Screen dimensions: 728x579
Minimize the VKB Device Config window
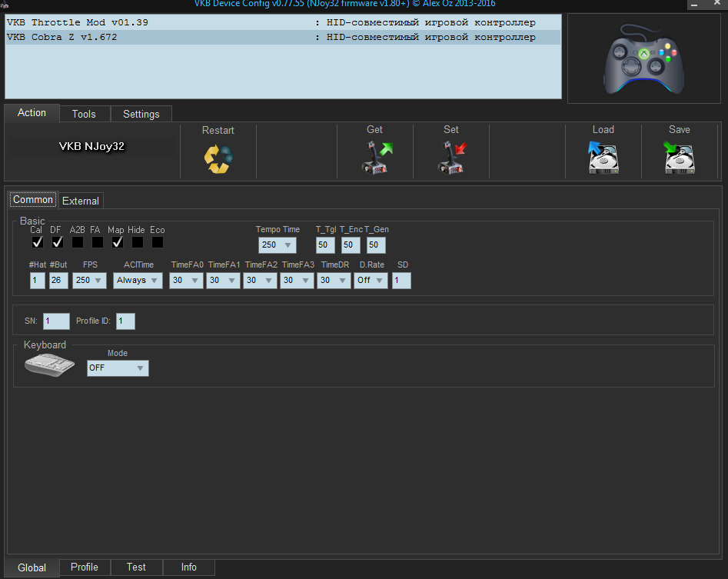(694, 4)
